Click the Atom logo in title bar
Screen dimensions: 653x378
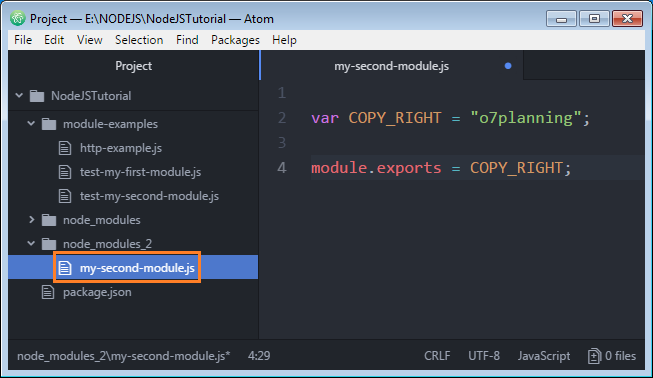[x=18, y=19]
